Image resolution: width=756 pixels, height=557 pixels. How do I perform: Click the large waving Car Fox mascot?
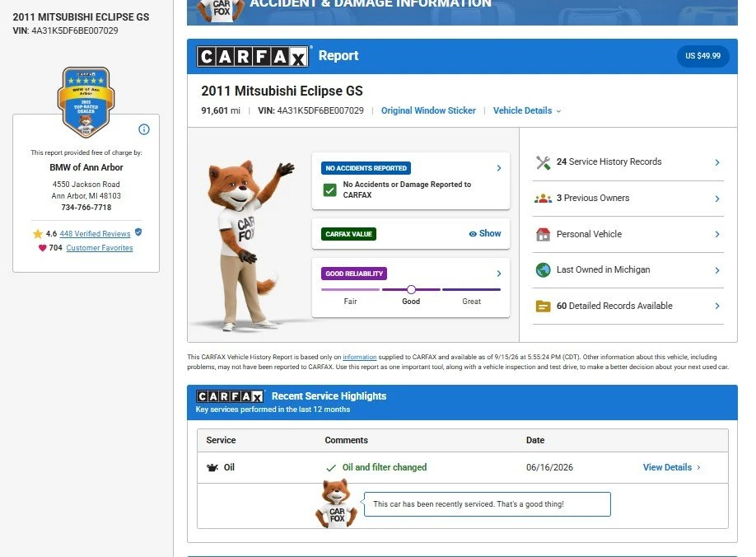tap(250, 245)
